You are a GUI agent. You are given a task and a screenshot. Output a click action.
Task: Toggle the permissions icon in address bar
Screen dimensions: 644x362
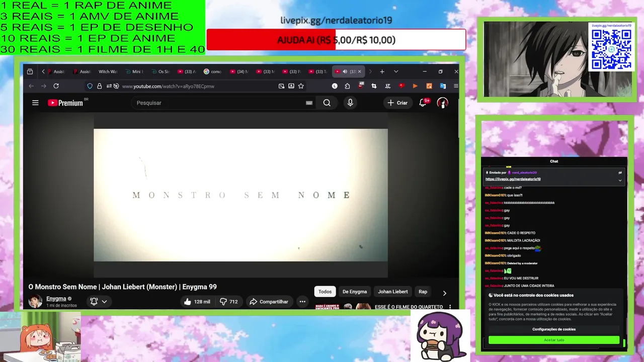[x=109, y=86]
